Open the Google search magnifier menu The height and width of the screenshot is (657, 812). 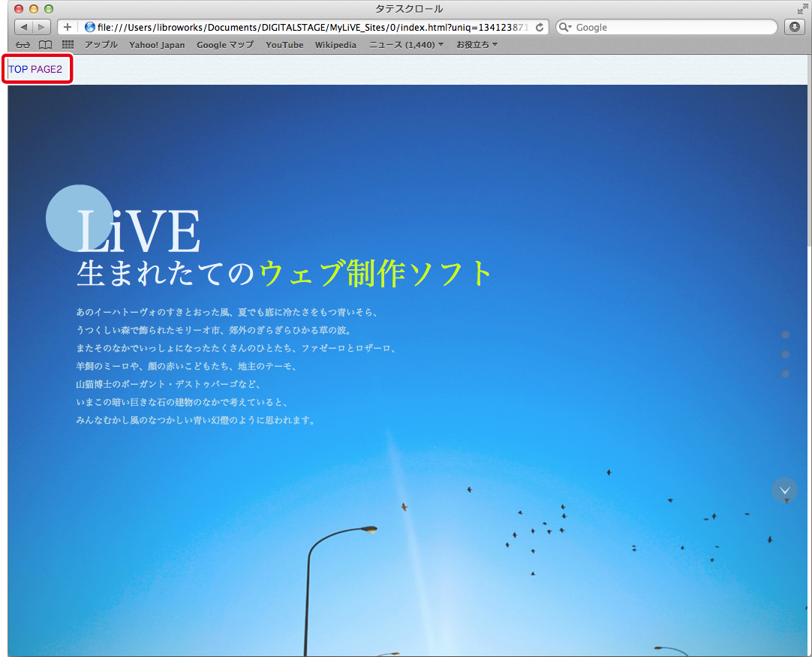tap(565, 28)
